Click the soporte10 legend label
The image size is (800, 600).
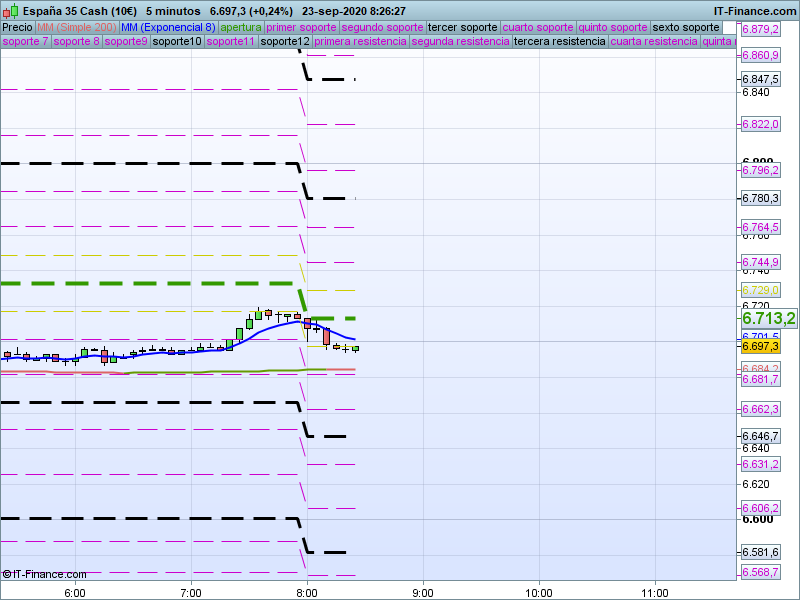(x=176, y=42)
